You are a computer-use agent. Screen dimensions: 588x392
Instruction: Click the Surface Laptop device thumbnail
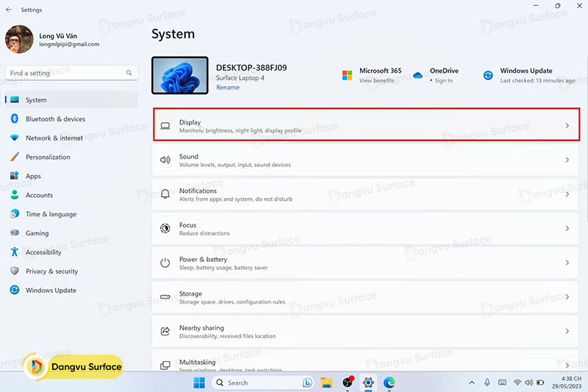179,76
